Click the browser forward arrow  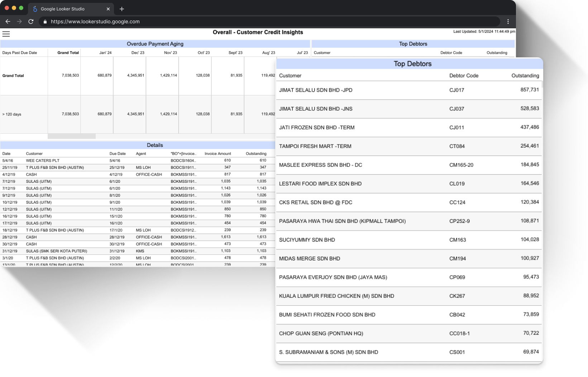pyautogui.click(x=19, y=22)
